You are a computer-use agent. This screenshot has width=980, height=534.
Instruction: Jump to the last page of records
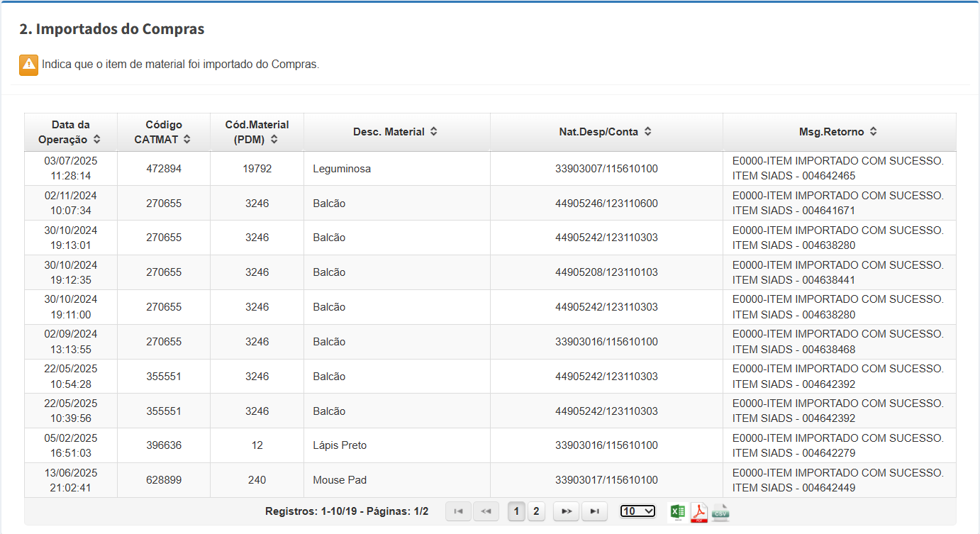[594, 511]
